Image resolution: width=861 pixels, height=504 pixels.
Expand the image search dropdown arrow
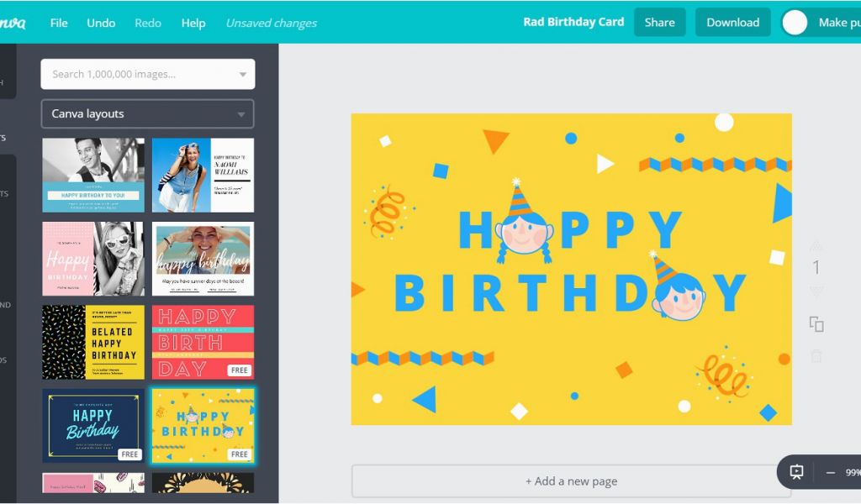pyautogui.click(x=243, y=75)
